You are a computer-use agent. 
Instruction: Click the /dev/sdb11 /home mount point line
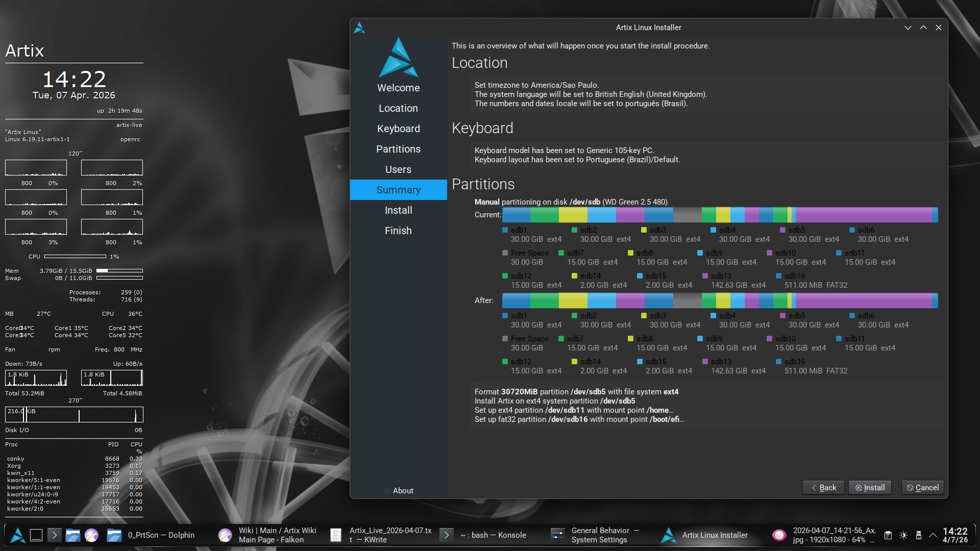574,410
